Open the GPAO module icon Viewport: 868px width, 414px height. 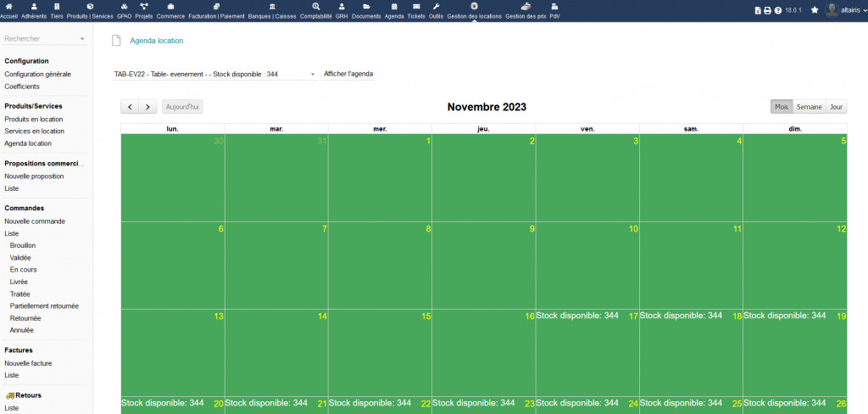[x=124, y=7]
